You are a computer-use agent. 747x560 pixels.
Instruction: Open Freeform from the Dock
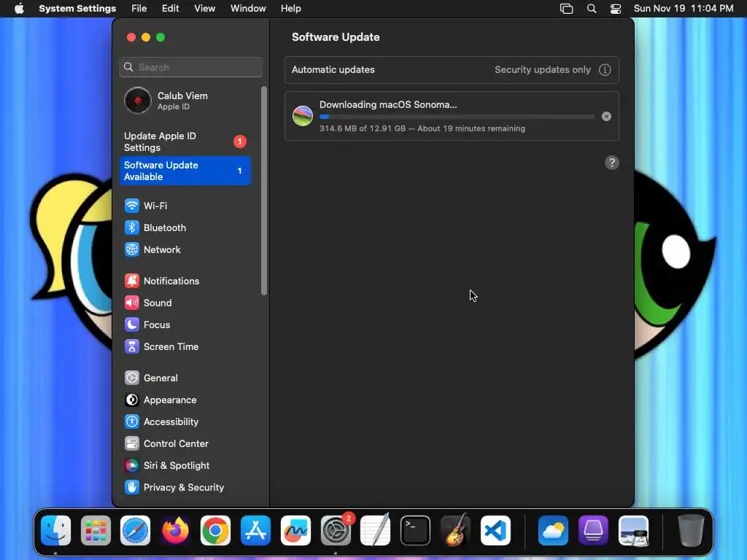point(295,531)
